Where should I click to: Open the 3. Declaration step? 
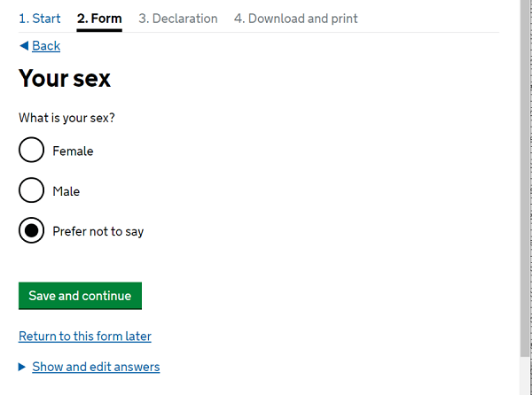(x=178, y=19)
